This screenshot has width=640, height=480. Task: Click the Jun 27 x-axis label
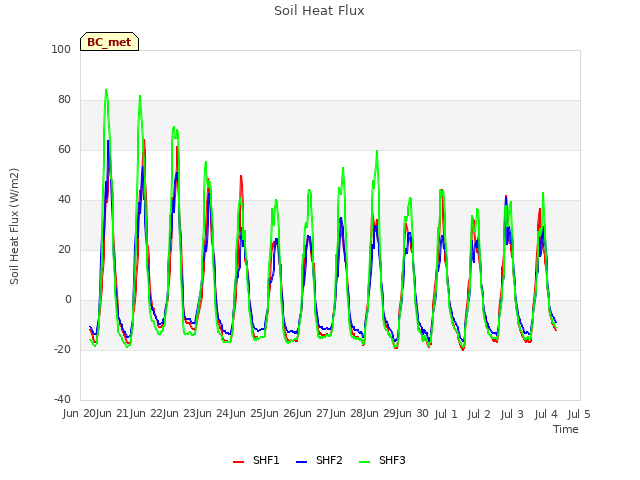coord(313,414)
